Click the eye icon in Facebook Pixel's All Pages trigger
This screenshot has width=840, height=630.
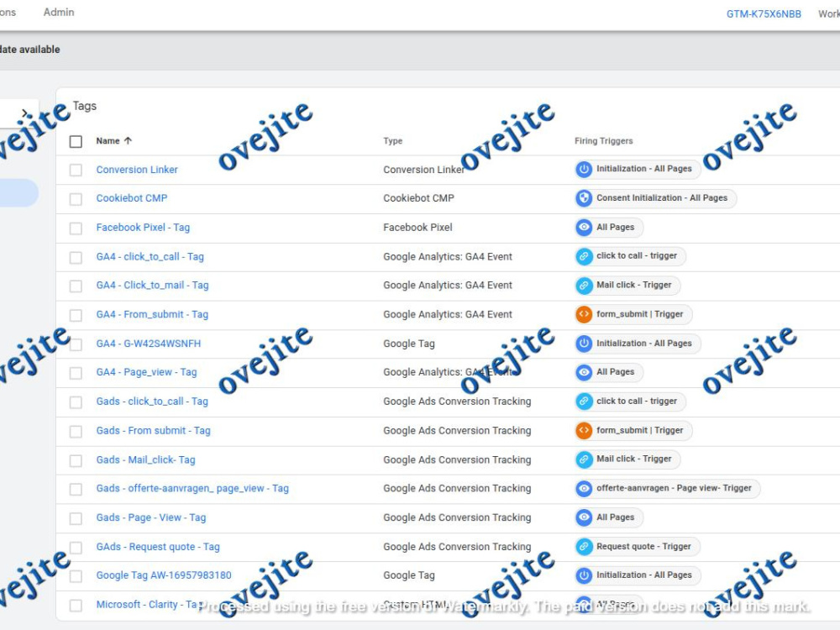(x=584, y=227)
